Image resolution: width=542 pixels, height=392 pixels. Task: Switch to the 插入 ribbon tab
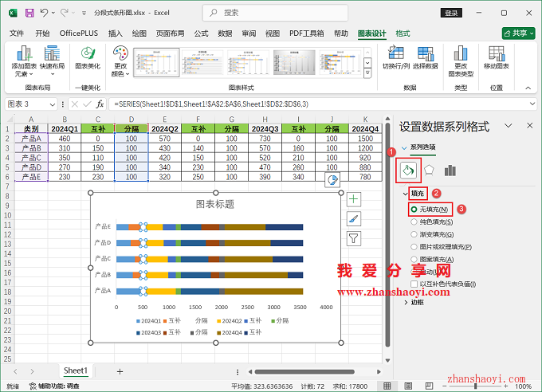[116, 33]
